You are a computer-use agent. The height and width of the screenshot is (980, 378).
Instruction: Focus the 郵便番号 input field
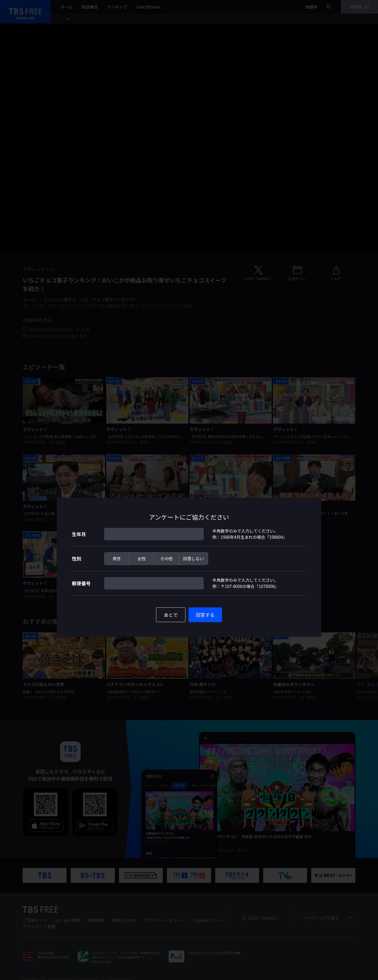pos(154,583)
